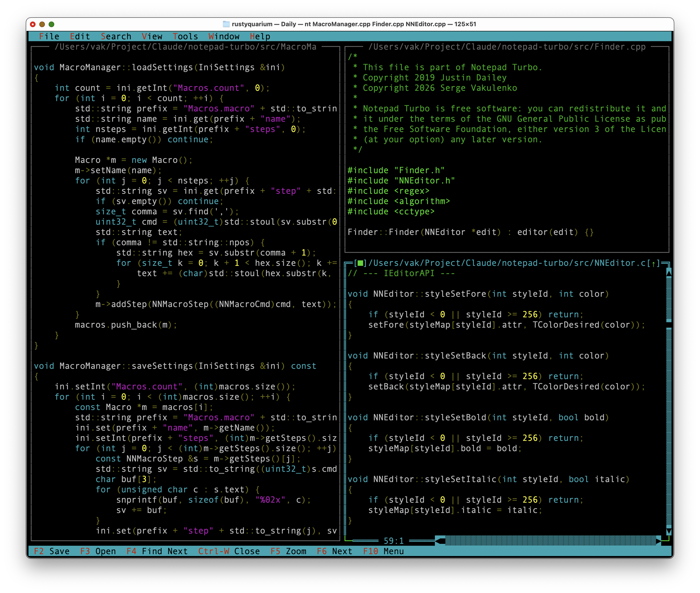Open the Search menu
The image size is (700, 593).
pos(116,36)
